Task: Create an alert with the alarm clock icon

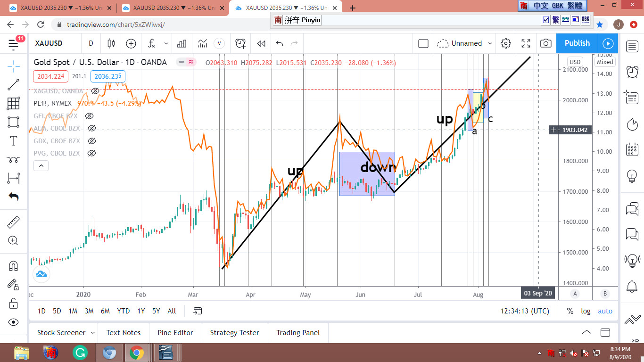Action: (240, 43)
